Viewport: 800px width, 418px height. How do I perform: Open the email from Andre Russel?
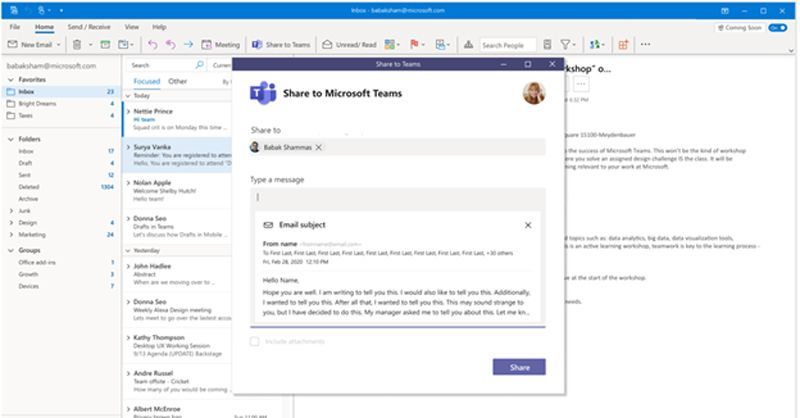point(178,381)
